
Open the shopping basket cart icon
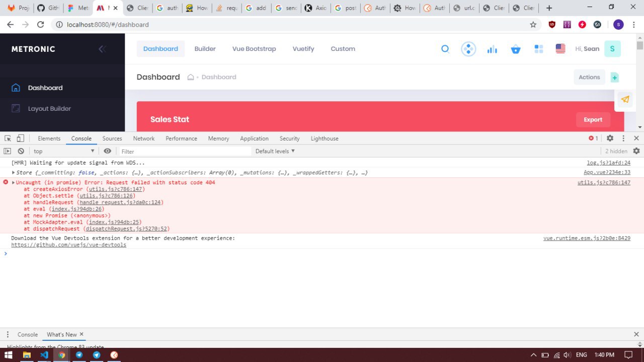(x=516, y=49)
